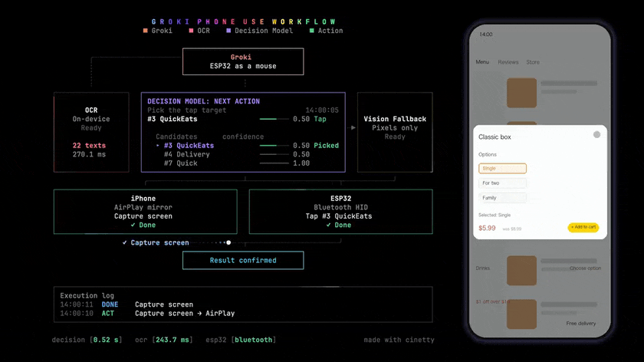The height and width of the screenshot is (362, 644).
Task: Click the Groki ESP32 as a mouse box
Action: 243,61
